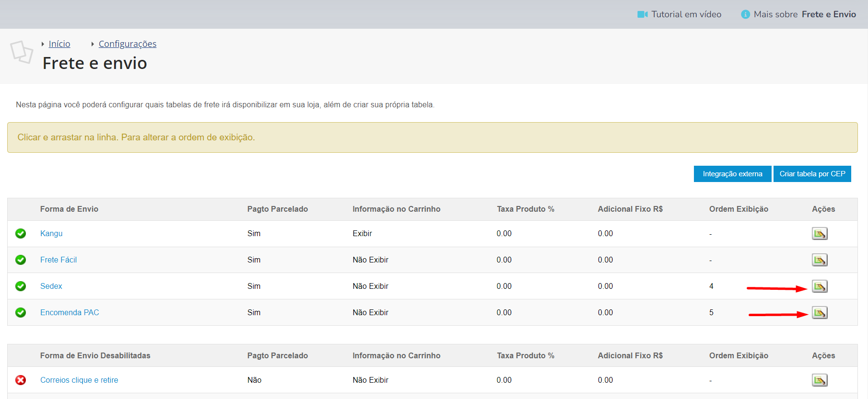The width and height of the screenshot is (868, 399).
Task: Click Pagto Parcelado header in enabled table
Action: pyautogui.click(x=278, y=209)
